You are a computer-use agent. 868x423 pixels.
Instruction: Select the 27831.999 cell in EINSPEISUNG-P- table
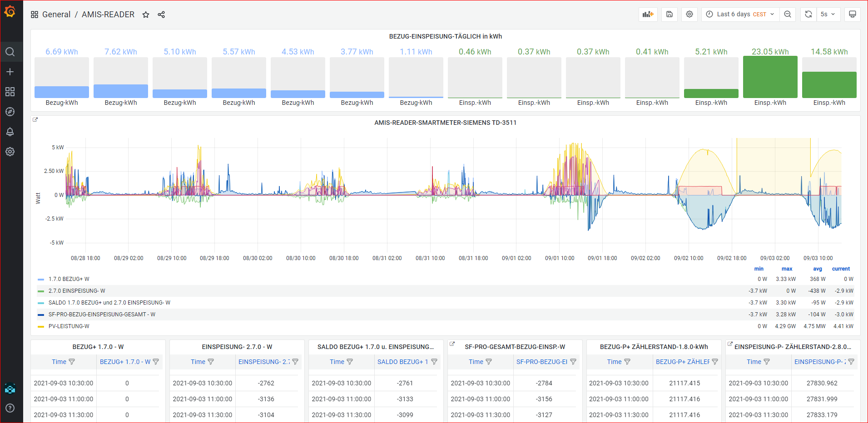tap(822, 399)
